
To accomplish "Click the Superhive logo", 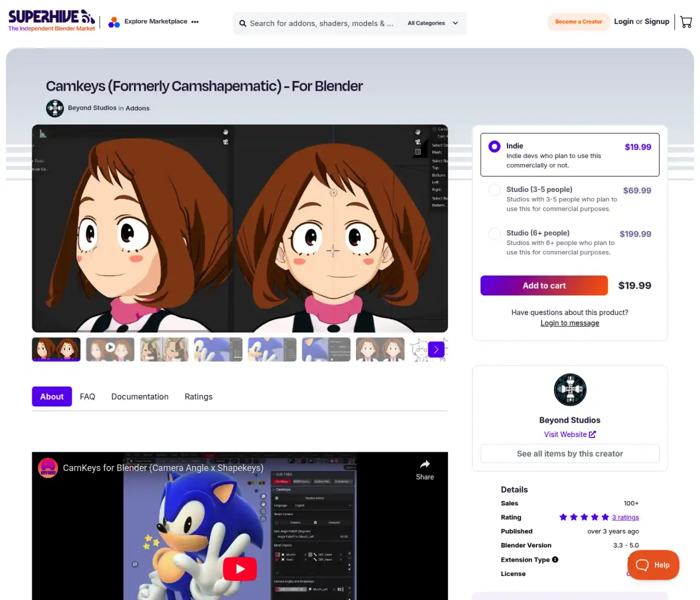I will point(51,20).
